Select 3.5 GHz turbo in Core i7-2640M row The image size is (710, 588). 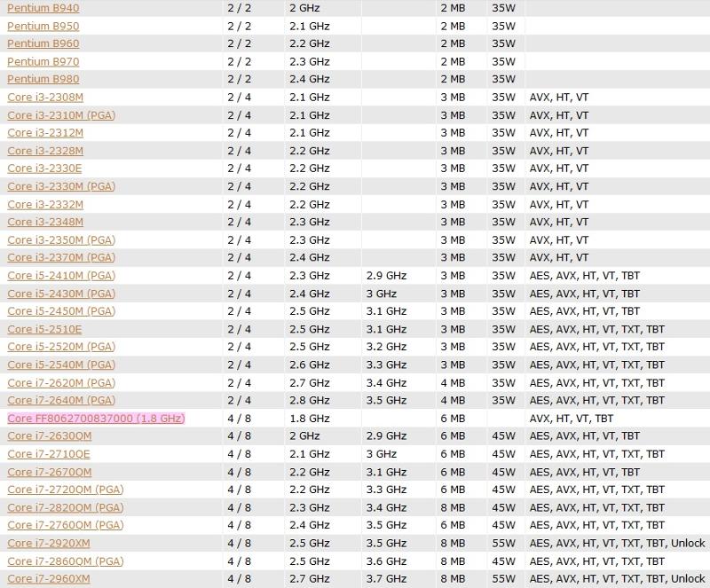tap(386, 400)
